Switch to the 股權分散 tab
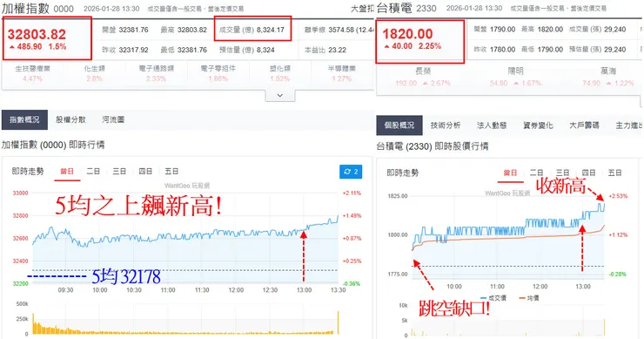The height and width of the screenshot is (339, 644). pyautogui.click(x=70, y=119)
